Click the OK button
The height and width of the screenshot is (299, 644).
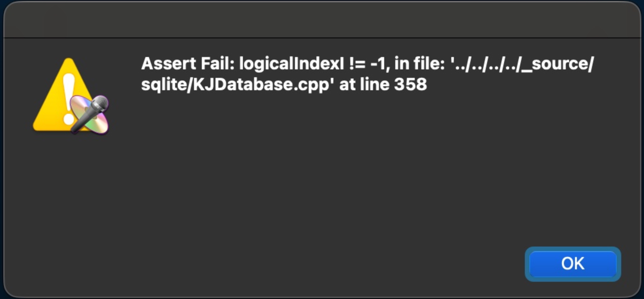573,263
